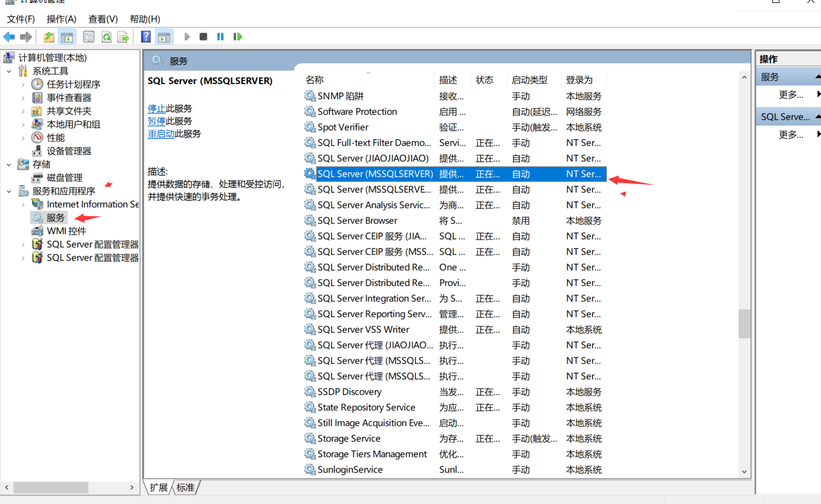Select the SQL Server VSS Writer service
The width and height of the screenshot is (821, 504).
tap(454, 330)
